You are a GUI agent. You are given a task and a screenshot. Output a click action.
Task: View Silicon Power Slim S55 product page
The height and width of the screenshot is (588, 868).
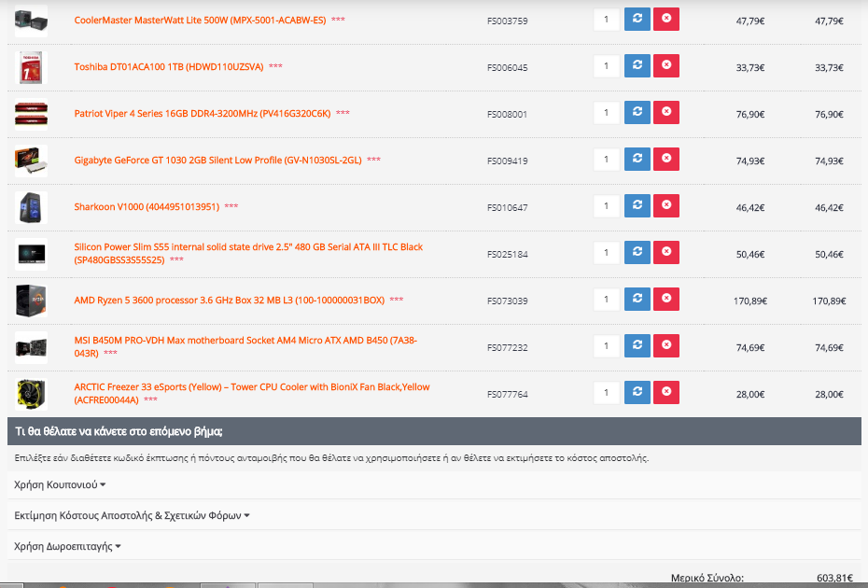pos(248,253)
